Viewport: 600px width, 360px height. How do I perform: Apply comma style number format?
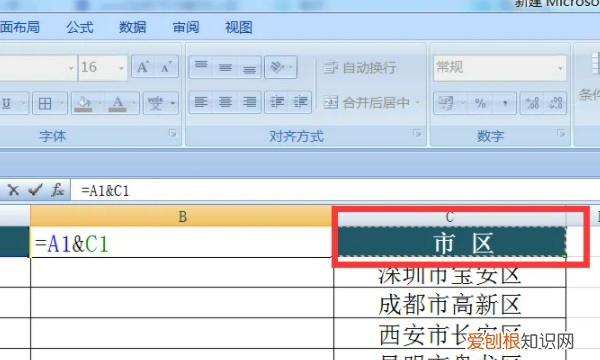click(x=505, y=103)
